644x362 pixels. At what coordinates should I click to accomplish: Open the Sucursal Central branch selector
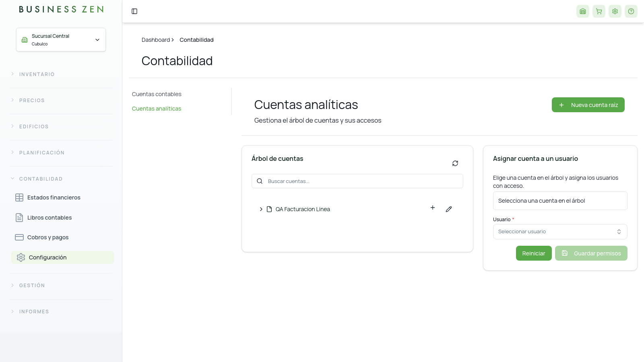click(x=61, y=40)
